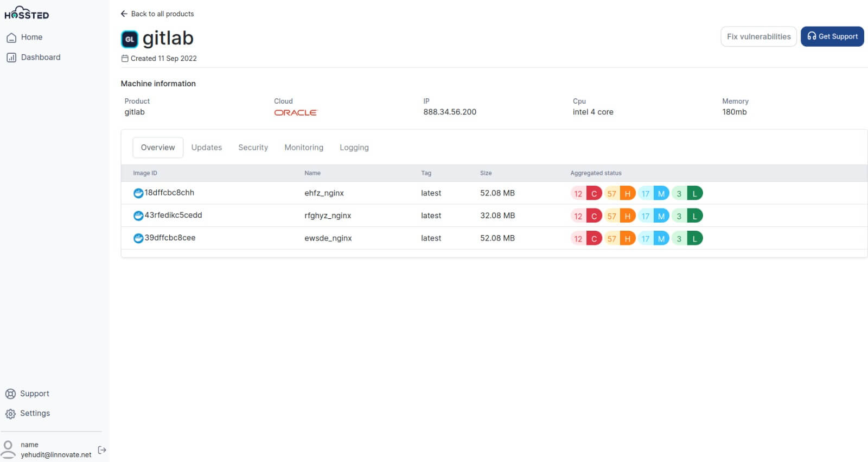Click blue M medium badge for ehfz_nginx
The height and width of the screenshot is (462, 868).
pyautogui.click(x=661, y=193)
